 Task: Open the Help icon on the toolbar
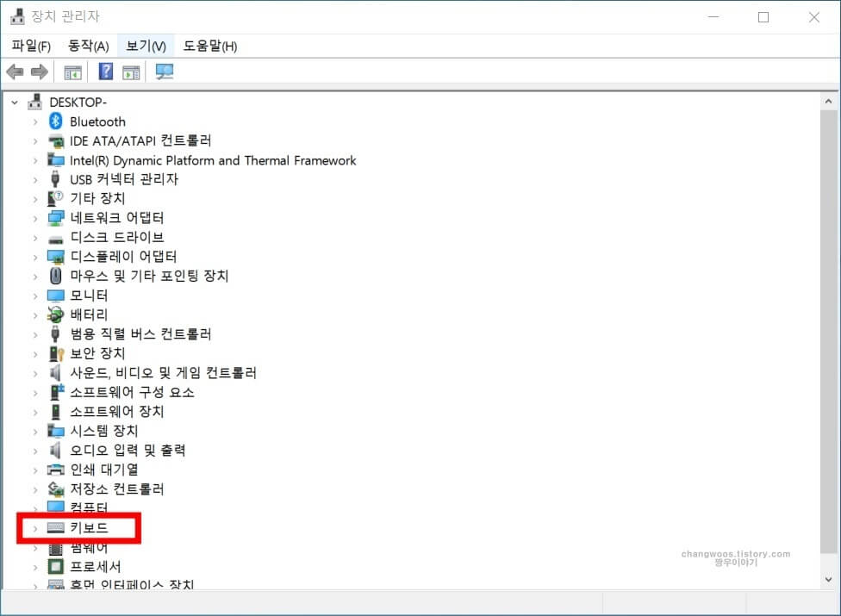[x=104, y=72]
